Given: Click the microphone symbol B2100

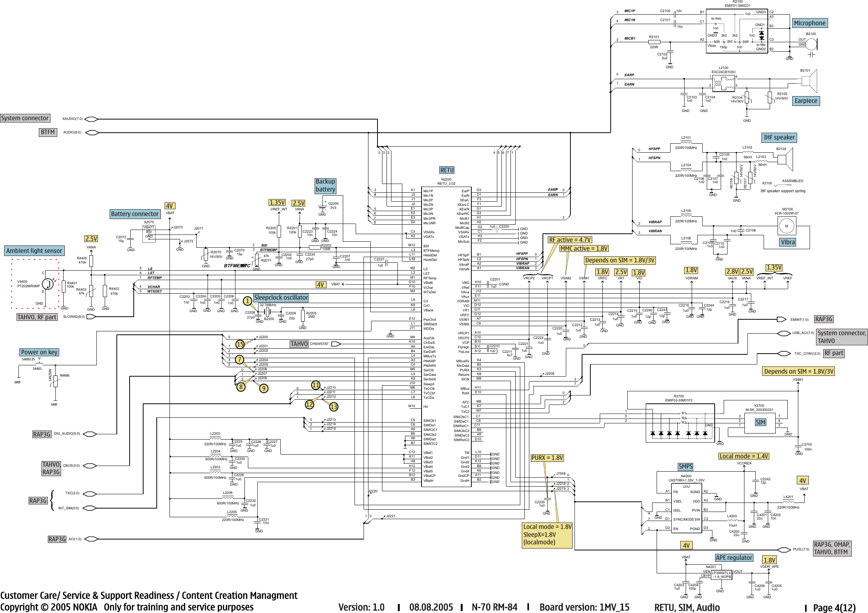Looking at the screenshot, I should click(811, 44).
